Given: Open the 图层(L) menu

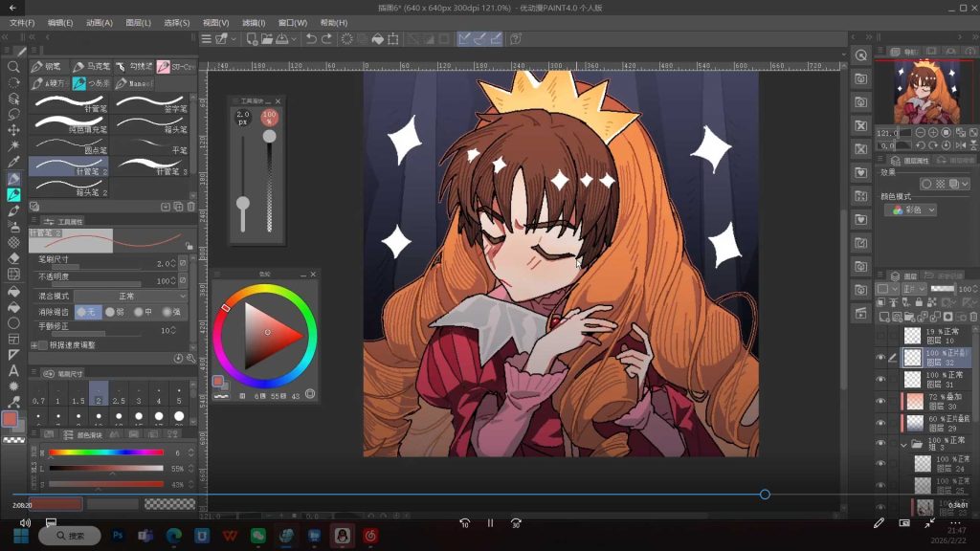Looking at the screenshot, I should 138,23.
